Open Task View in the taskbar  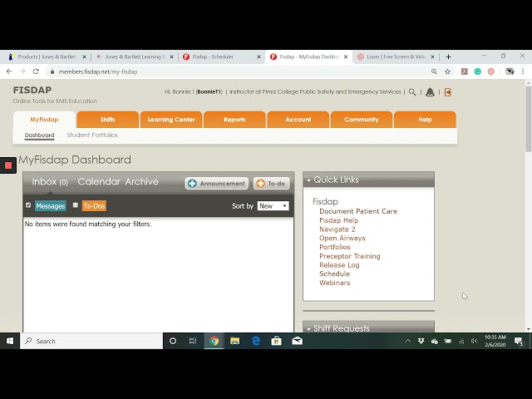193,341
